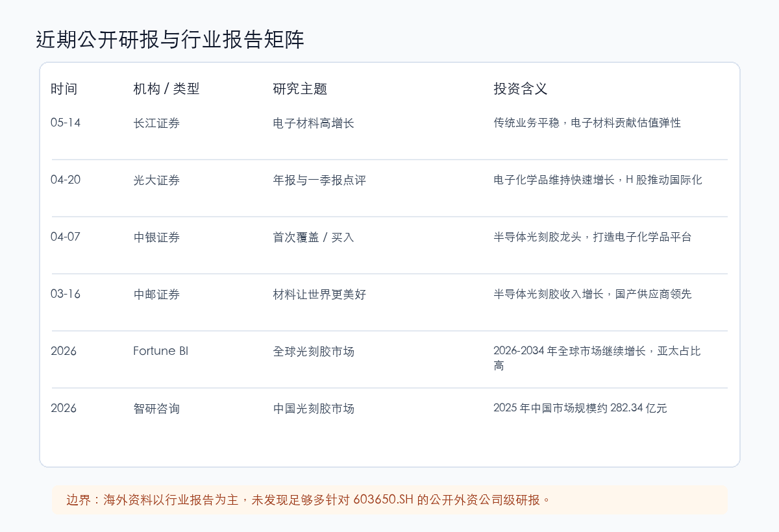
Task: Click 2025 年中国市场规模约 282.34 亿元 text
Action: tap(580, 408)
